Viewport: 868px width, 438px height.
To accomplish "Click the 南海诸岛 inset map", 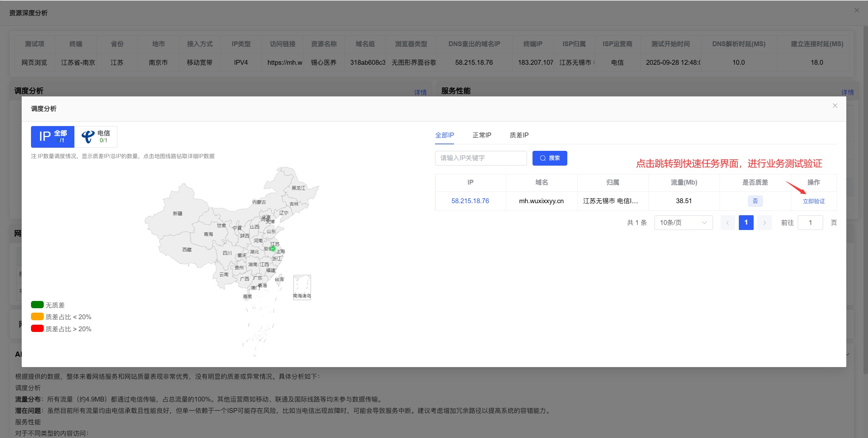I will [x=302, y=287].
